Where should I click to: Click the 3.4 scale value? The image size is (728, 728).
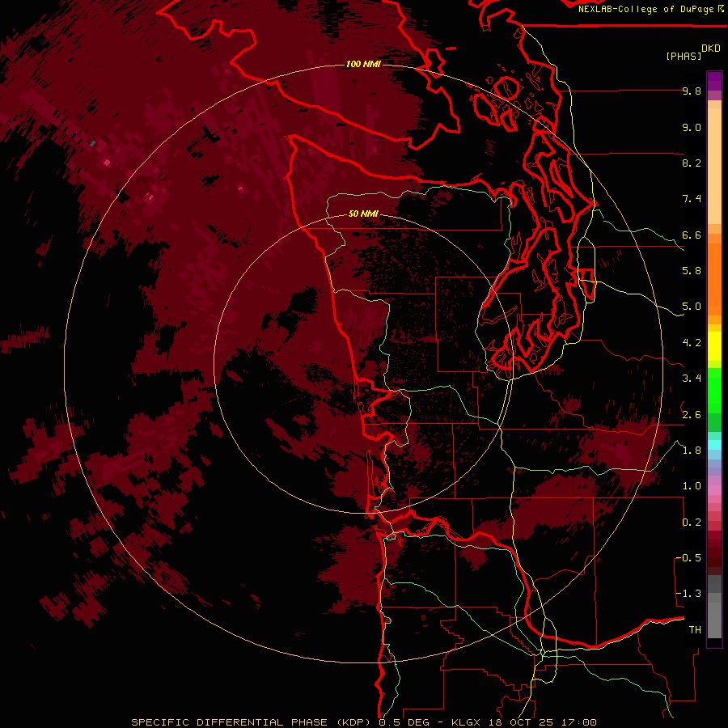pos(692,379)
